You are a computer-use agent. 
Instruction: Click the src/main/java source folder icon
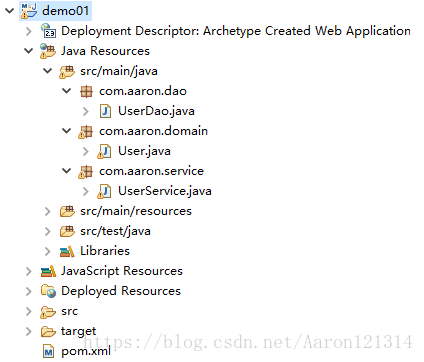point(67,71)
